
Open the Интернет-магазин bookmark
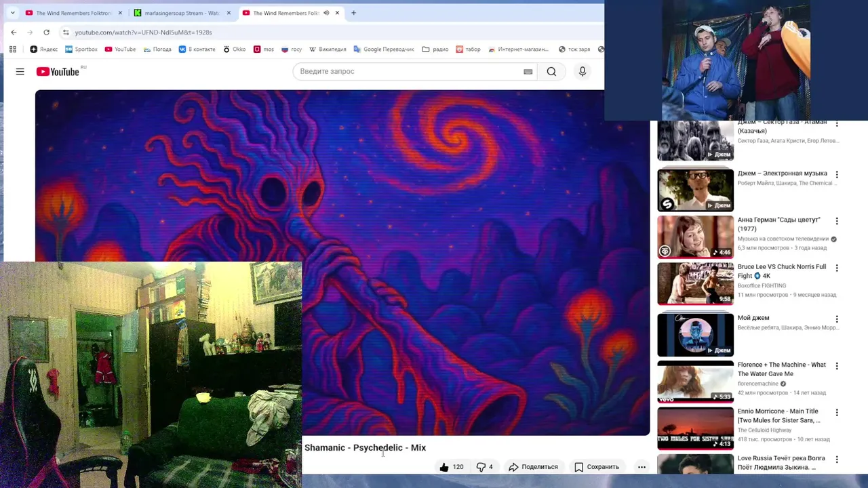[x=518, y=49]
